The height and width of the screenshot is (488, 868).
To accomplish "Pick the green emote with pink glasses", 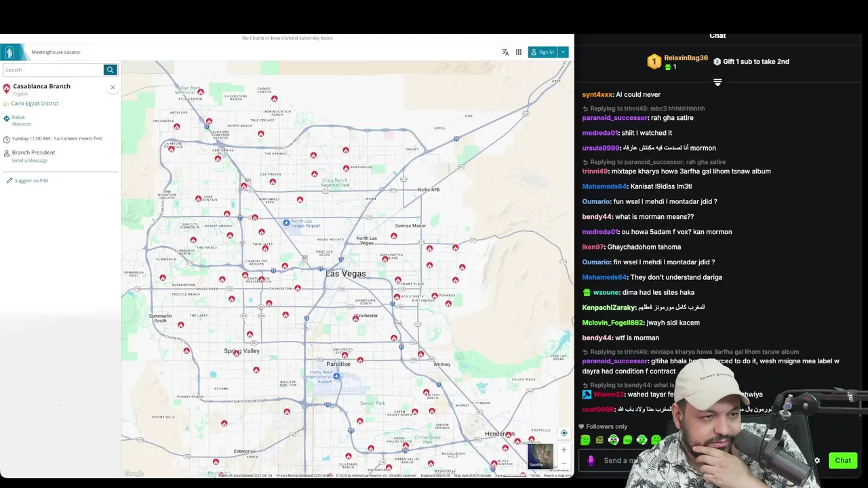I will 614,440.
